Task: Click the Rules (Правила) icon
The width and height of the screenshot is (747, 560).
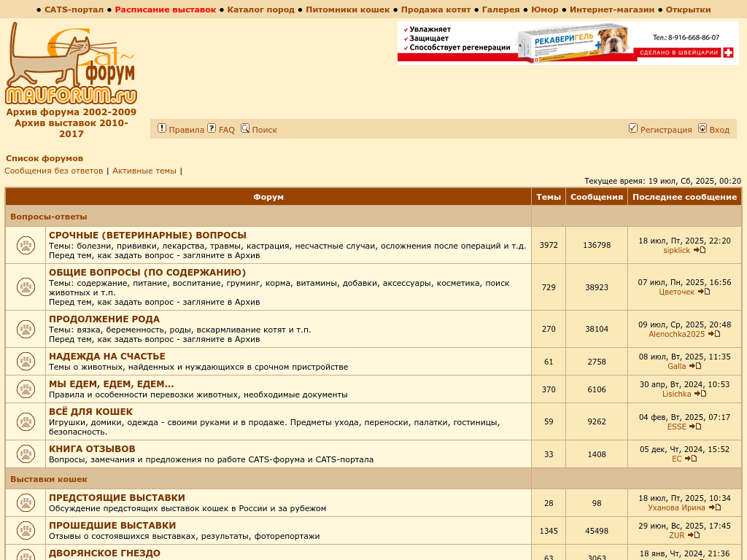Action: point(162,128)
